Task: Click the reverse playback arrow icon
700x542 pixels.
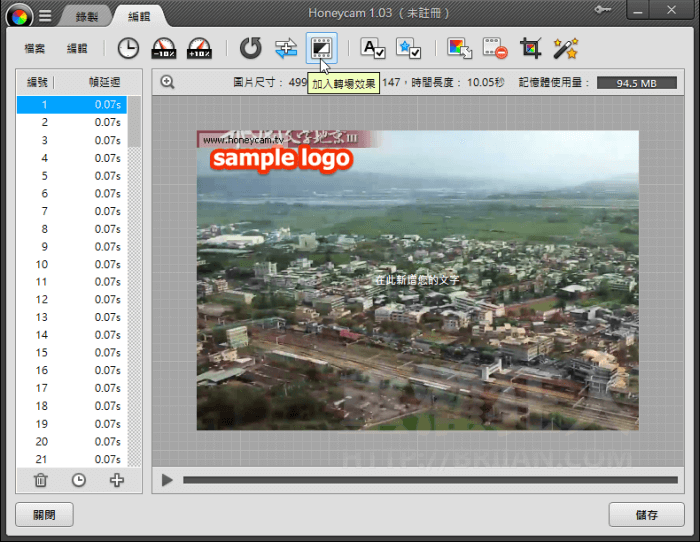Action: 251,48
